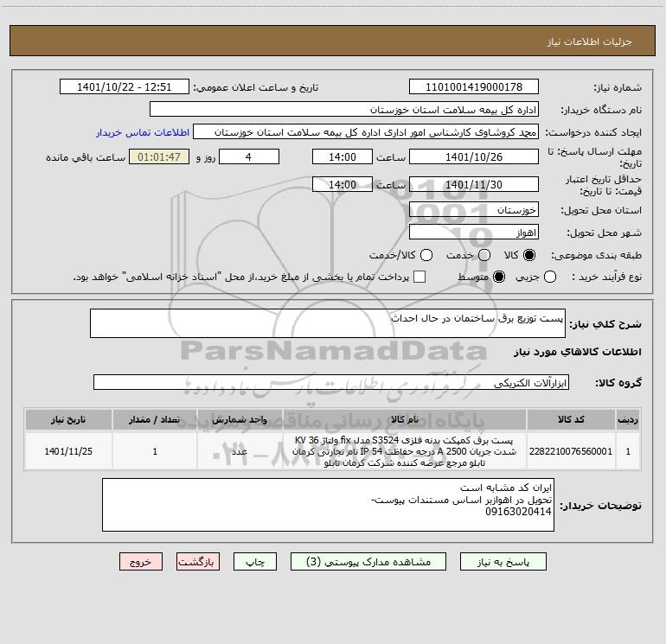Viewport: 666px width, 644px height.
Task: Open the اطلاعات تماس خریدار link
Action: coord(143,132)
